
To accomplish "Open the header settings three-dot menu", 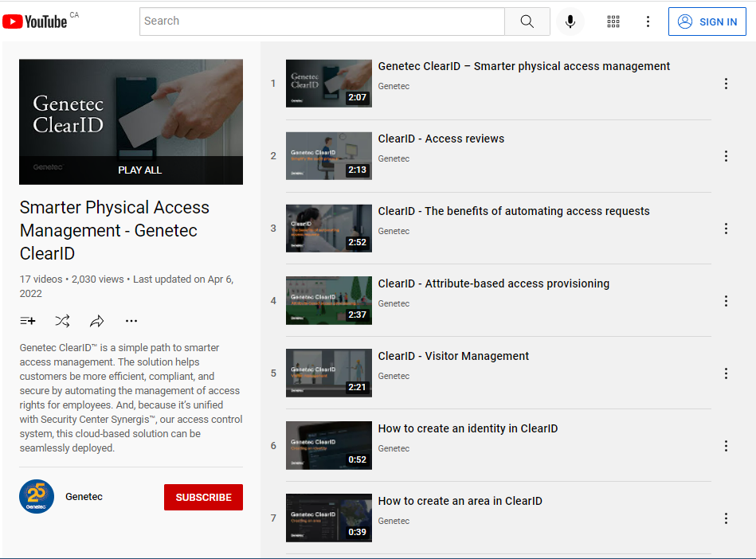I will tap(648, 21).
